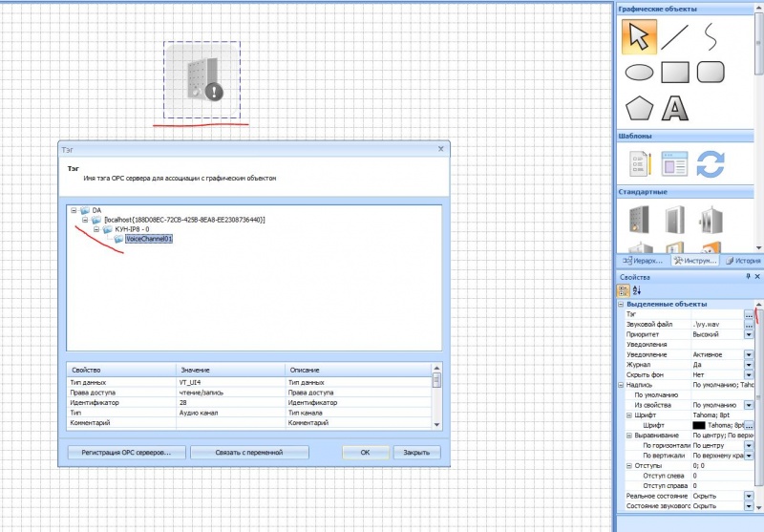Choose the curve drawing tool

pyautogui.click(x=711, y=36)
